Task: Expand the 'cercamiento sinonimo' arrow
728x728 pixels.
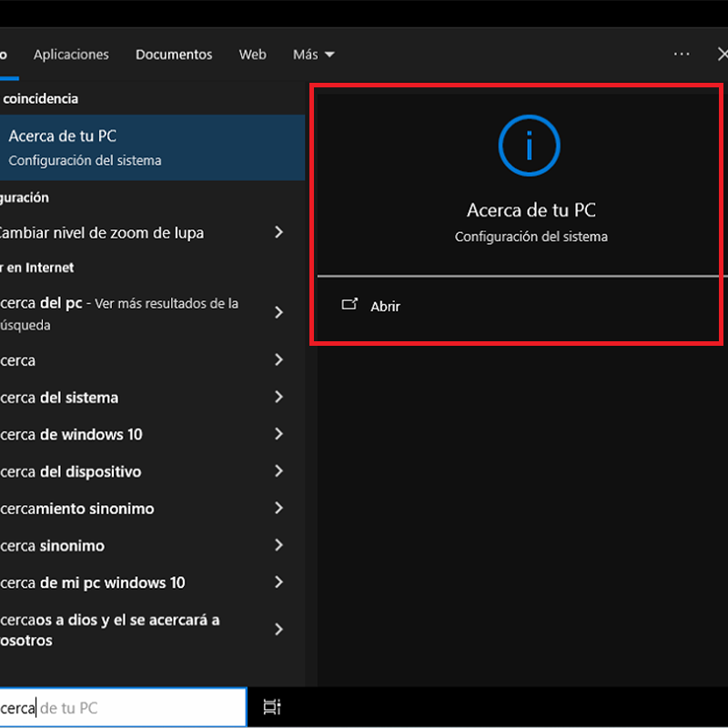Action: point(278,508)
